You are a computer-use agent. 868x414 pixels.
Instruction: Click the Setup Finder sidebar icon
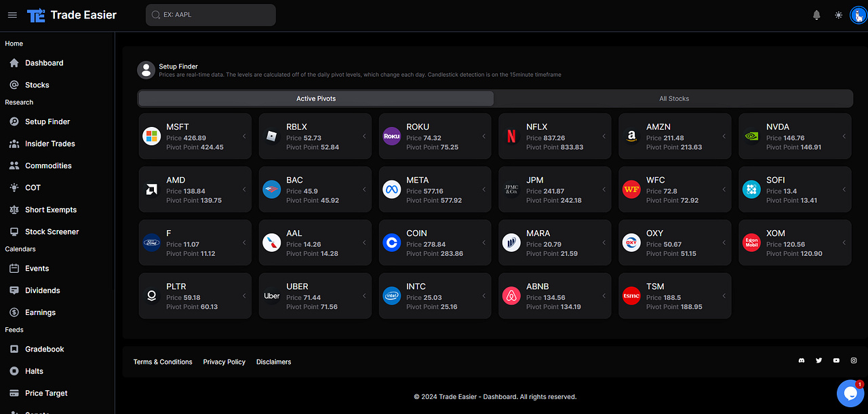(14, 121)
